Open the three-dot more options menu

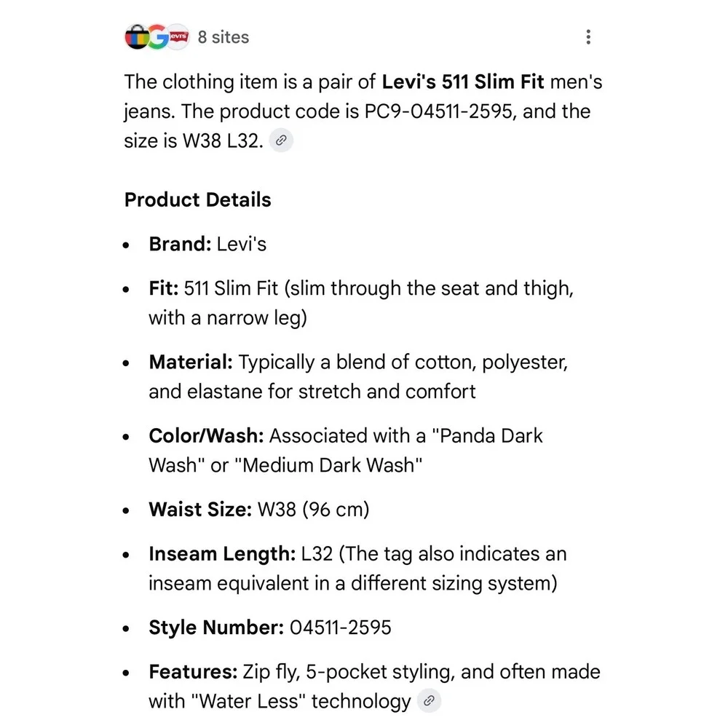588,36
